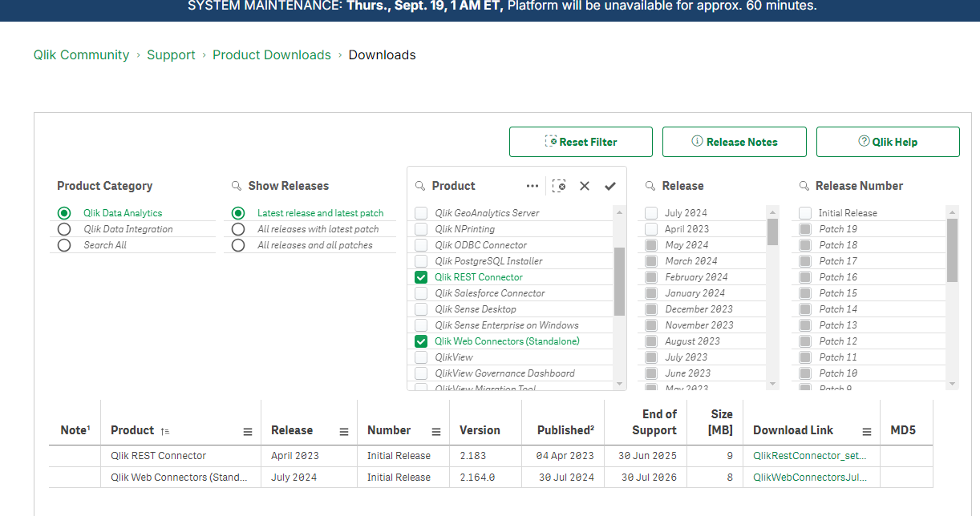Image resolution: width=980 pixels, height=516 pixels.
Task: Open the Number column menu icon
Action: click(436, 432)
